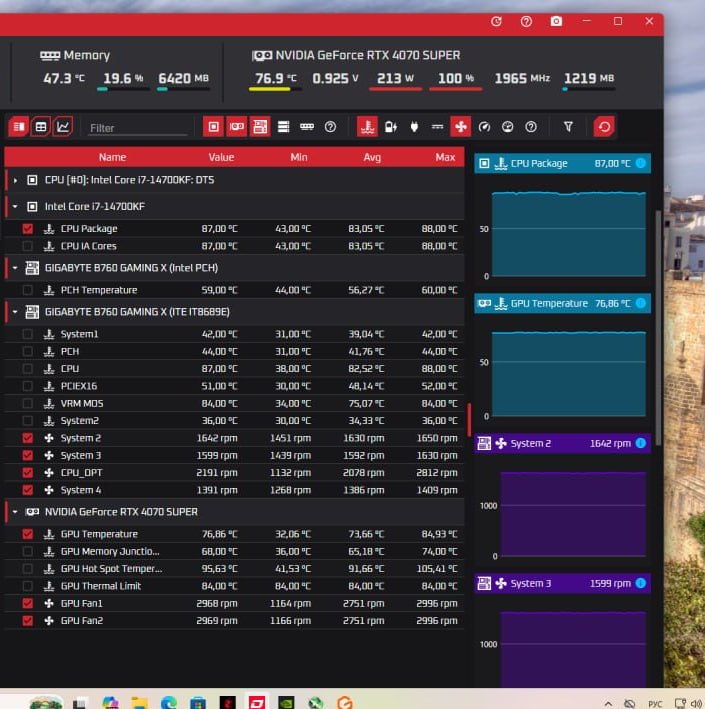Open System 2 graph info icon
This screenshot has height=709, width=705.
click(641, 443)
